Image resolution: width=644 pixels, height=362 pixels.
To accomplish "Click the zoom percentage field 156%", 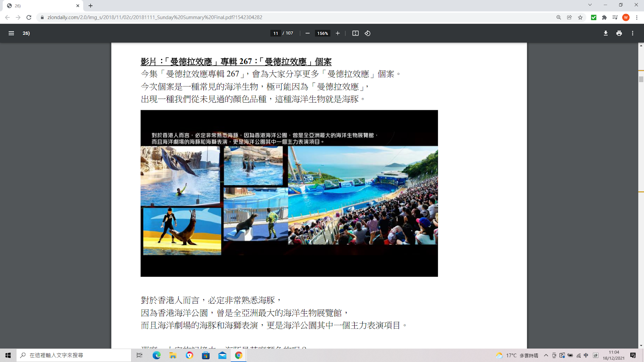I will click(x=322, y=33).
